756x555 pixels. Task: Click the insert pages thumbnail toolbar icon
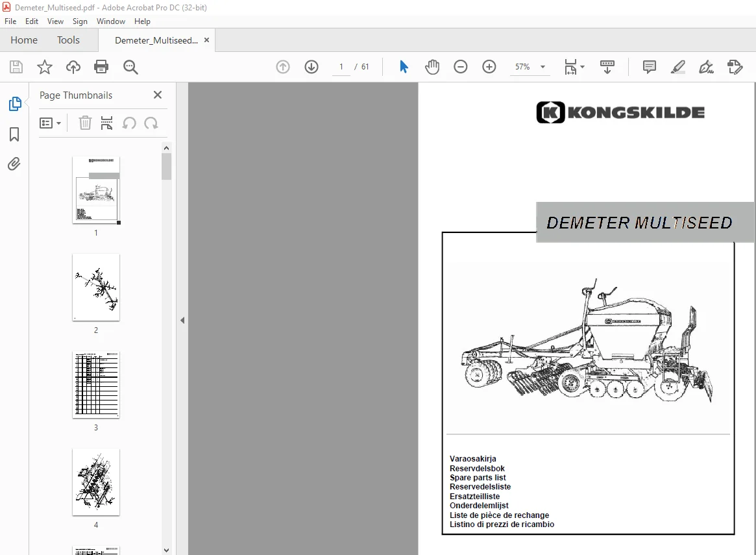click(106, 123)
